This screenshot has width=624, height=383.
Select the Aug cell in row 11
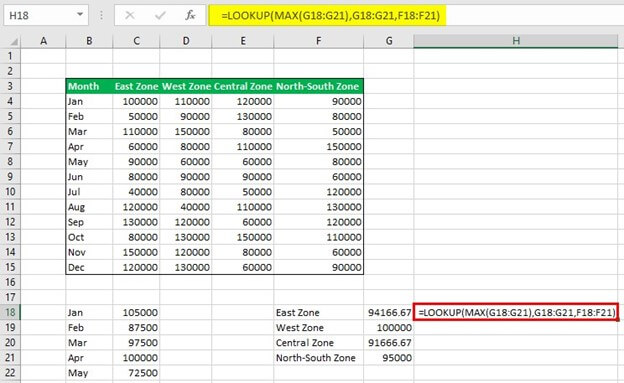[x=89, y=207]
